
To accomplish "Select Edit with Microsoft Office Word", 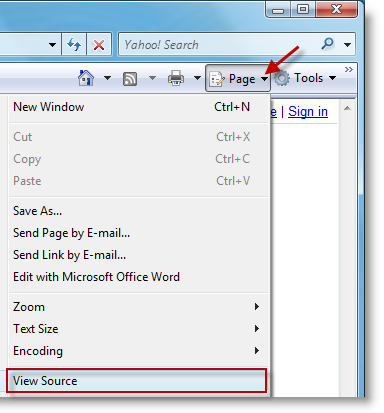I will click(x=138, y=277).
